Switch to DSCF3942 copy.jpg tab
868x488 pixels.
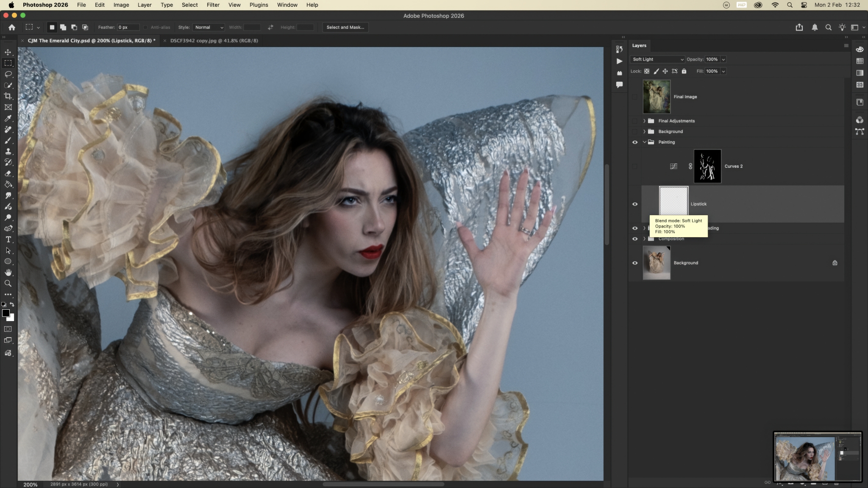coord(214,41)
